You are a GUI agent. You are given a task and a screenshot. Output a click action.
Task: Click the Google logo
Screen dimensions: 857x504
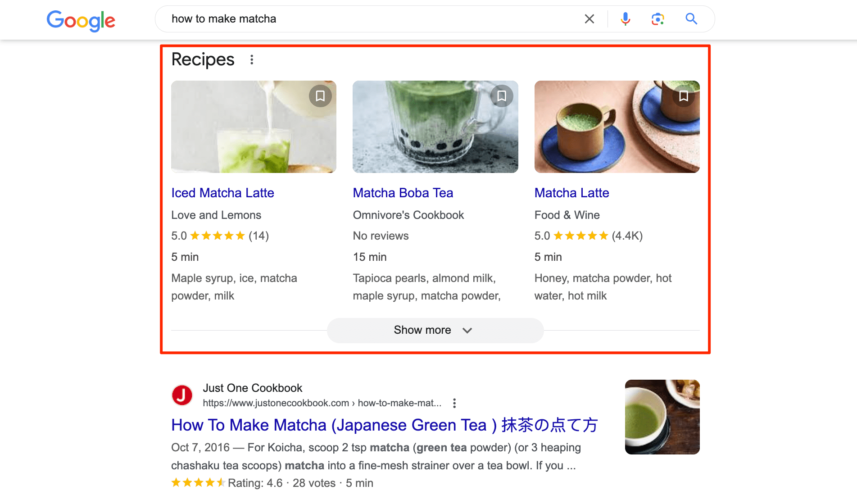[x=81, y=20]
